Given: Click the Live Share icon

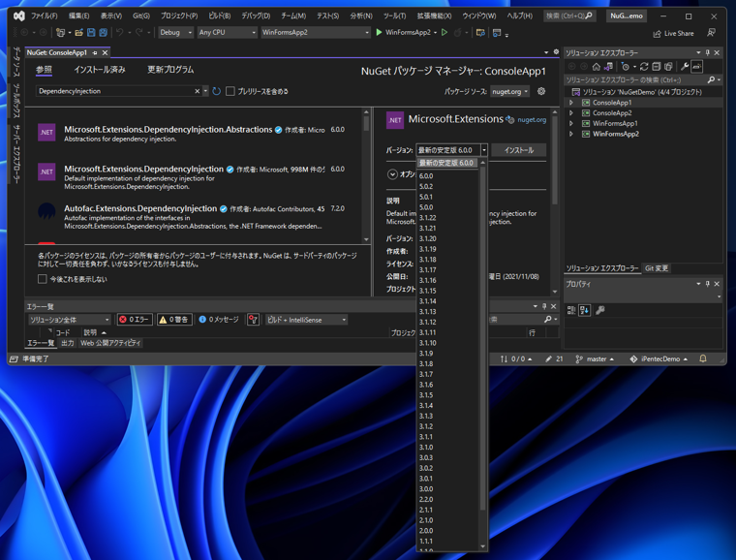Looking at the screenshot, I should coord(658,33).
